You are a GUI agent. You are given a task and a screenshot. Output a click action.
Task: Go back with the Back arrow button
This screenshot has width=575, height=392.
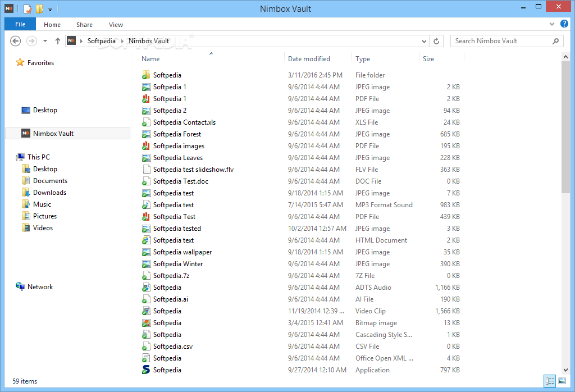[15, 41]
